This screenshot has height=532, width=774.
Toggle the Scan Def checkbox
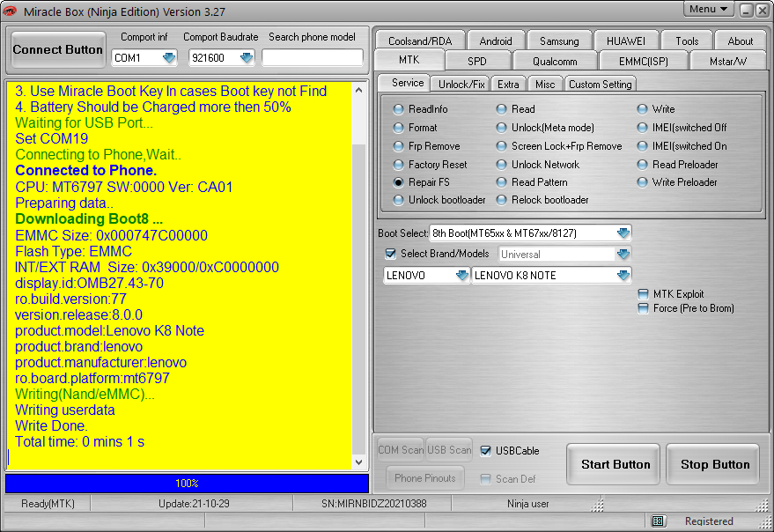[486, 478]
